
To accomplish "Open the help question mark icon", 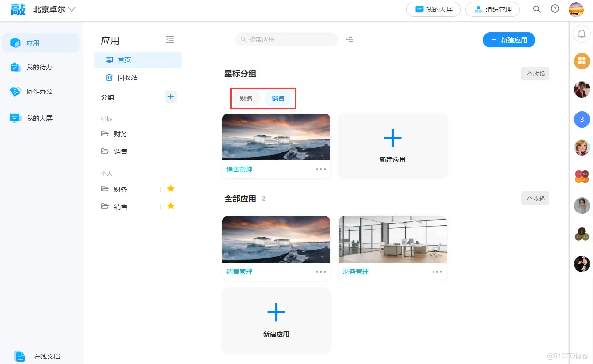I will coord(555,9).
